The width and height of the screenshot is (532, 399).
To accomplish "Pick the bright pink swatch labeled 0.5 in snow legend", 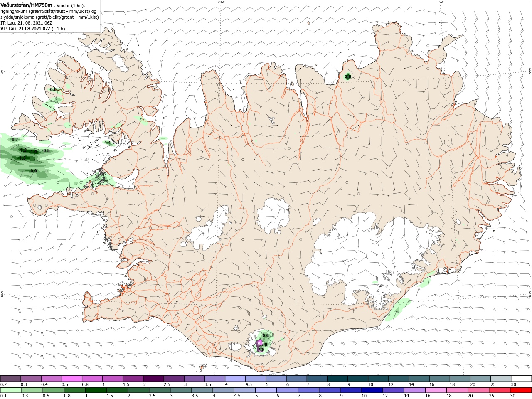I will pyautogui.click(x=71, y=378).
